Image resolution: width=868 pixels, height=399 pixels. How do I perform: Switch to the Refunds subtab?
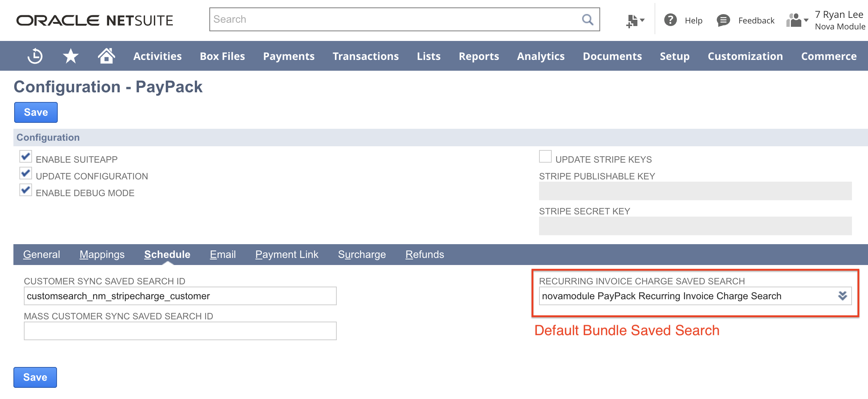(x=425, y=255)
